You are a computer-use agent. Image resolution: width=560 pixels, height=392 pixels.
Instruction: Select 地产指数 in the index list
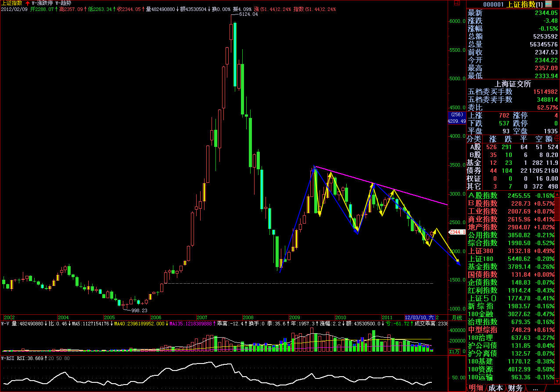483,227
